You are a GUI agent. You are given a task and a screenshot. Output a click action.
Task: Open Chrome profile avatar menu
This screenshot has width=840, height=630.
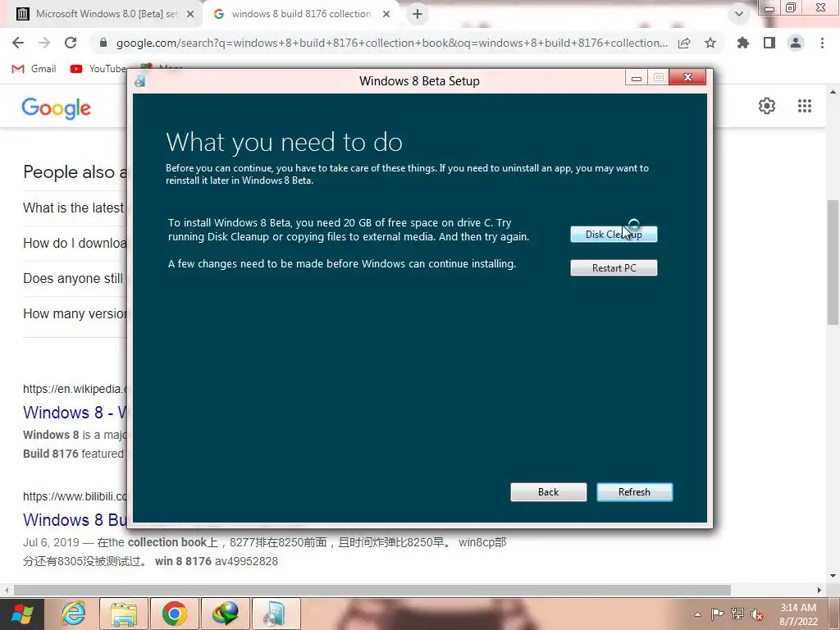point(796,43)
